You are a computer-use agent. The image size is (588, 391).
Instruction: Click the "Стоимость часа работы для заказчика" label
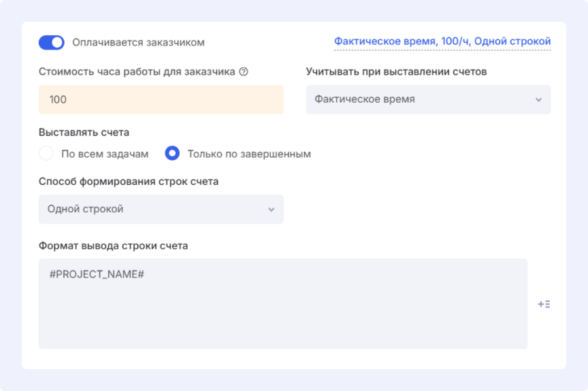137,71
